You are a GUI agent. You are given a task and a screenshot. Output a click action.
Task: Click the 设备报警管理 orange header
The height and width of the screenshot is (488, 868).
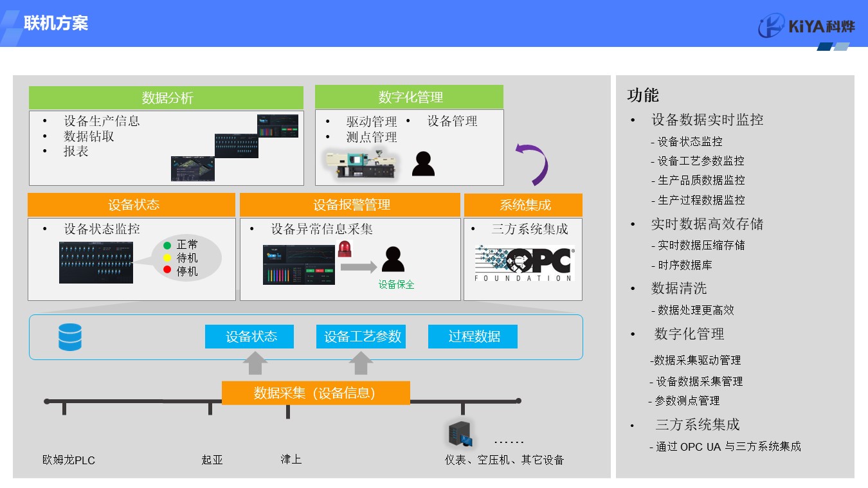click(x=350, y=205)
